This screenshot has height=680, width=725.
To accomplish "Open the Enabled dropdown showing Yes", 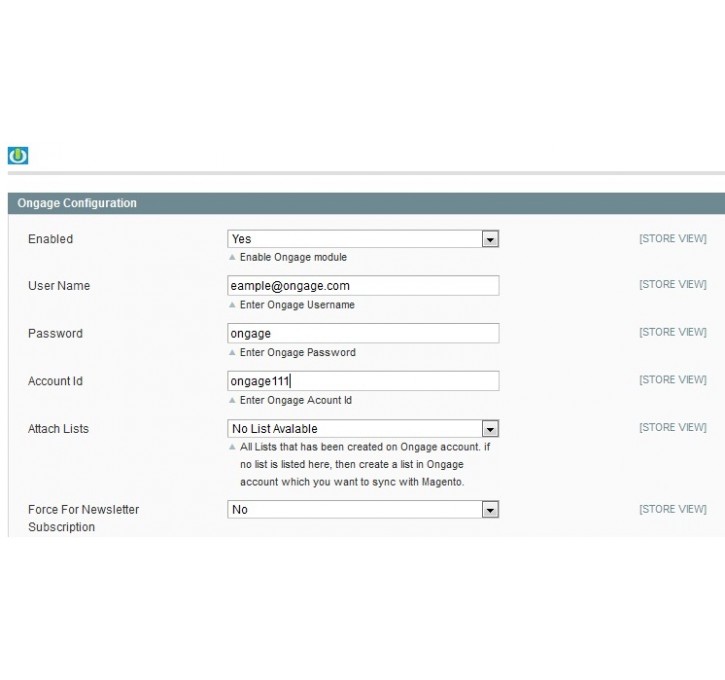I will tap(363, 239).
